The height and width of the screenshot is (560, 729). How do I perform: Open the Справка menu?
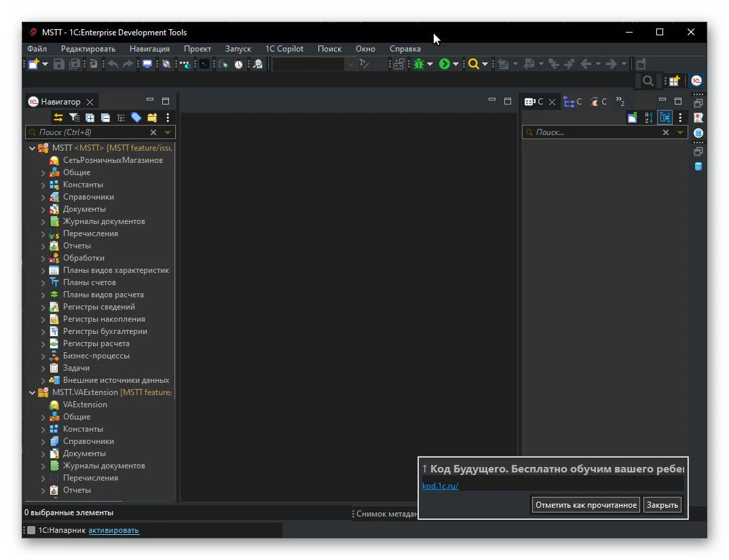click(x=405, y=49)
